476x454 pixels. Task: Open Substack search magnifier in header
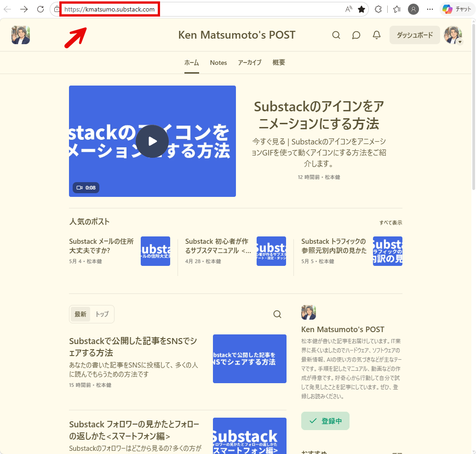coord(336,35)
